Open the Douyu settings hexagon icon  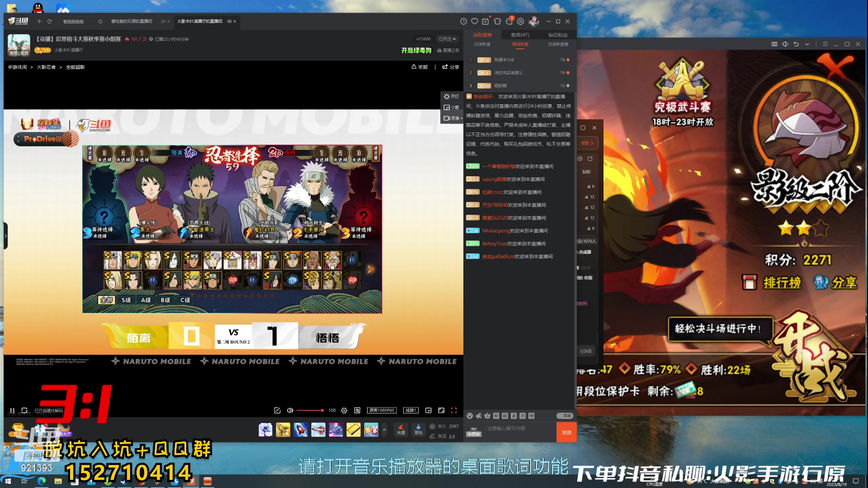pyautogui.click(x=520, y=21)
